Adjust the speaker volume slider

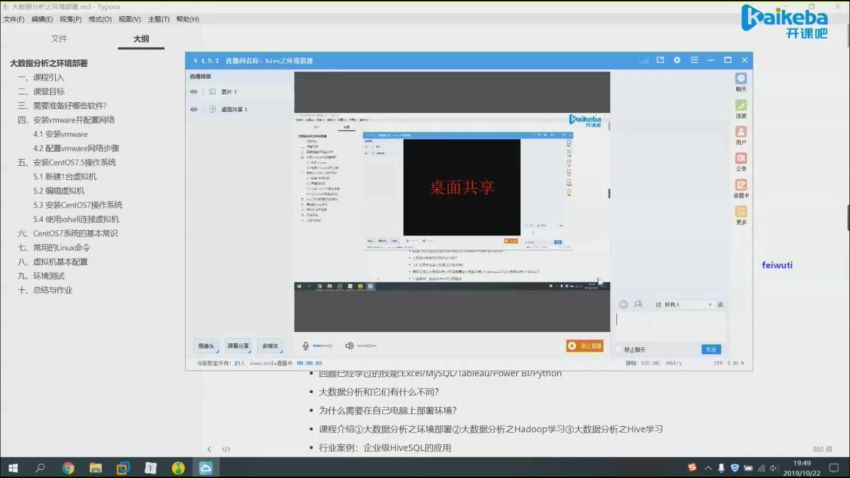coord(366,346)
